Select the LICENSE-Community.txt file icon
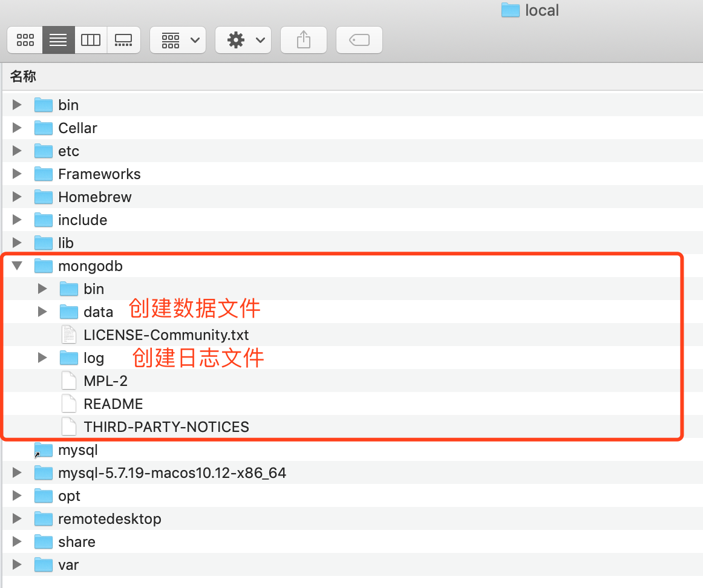The width and height of the screenshot is (703, 588). click(x=68, y=335)
